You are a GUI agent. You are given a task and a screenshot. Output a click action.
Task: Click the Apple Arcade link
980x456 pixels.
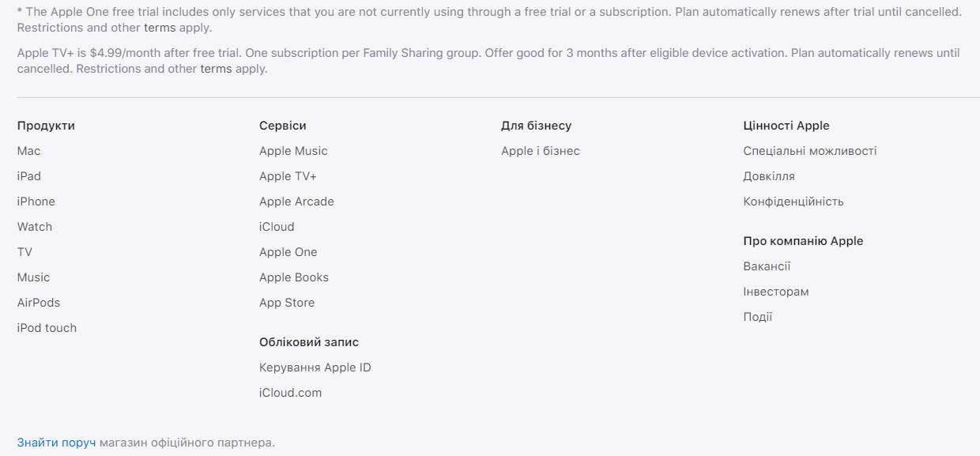pyautogui.click(x=296, y=202)
